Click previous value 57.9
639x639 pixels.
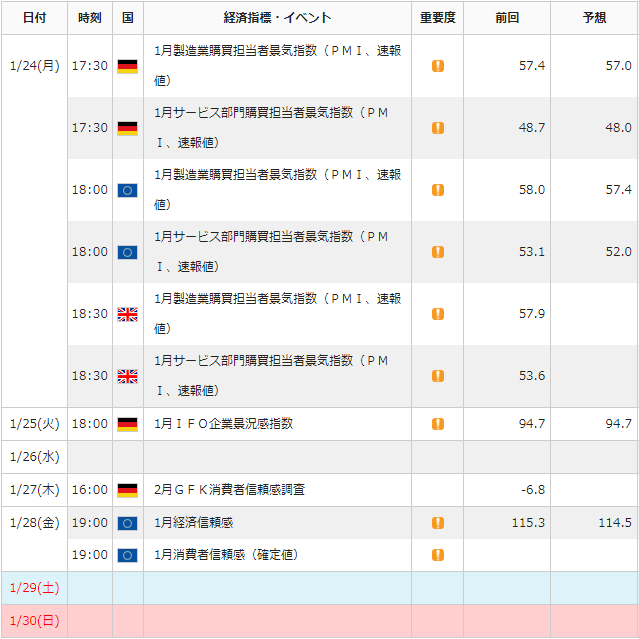532,314
